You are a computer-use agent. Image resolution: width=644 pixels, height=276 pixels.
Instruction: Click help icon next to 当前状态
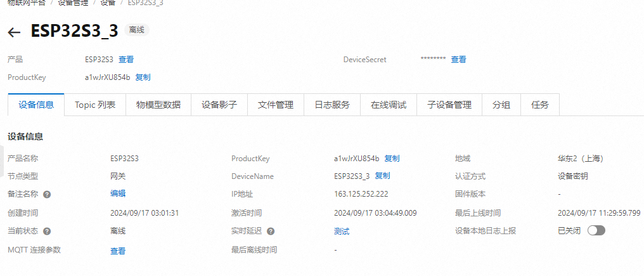click(x=47, y=232)
